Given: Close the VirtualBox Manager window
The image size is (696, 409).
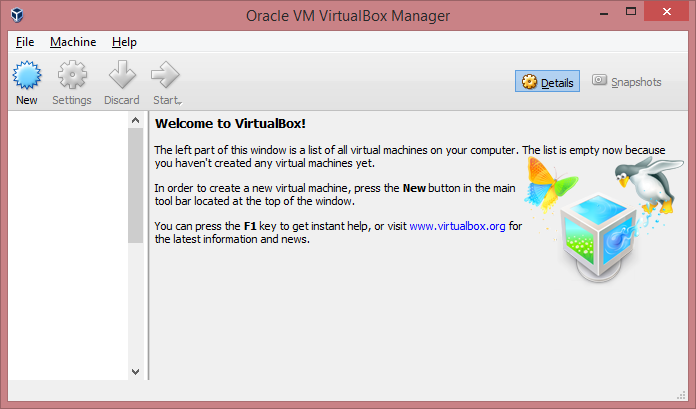Looking at the screenshot, I should click(x=667, y=12).
